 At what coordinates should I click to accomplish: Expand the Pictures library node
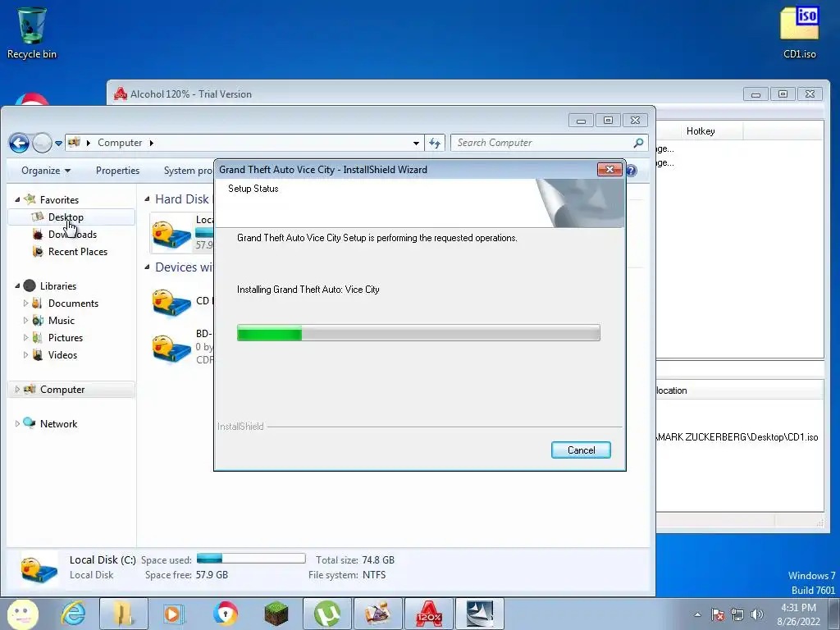(x=25, y=337)
